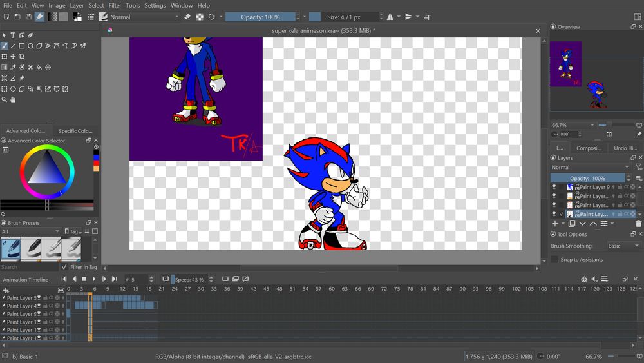Toggle eraser mode in the toolbar
The image size is (644, 363).
[x=187, y=17]
